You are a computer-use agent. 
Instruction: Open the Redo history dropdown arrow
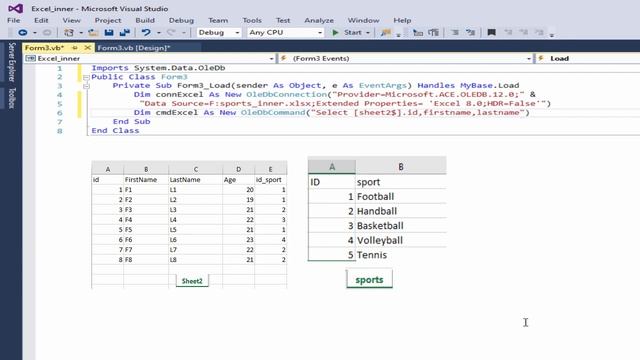(184, 33)
